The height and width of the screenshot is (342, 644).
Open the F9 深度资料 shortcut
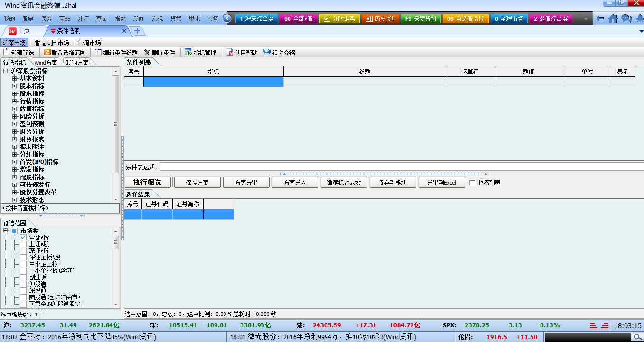pyautogui.click(x=421, y=19)
